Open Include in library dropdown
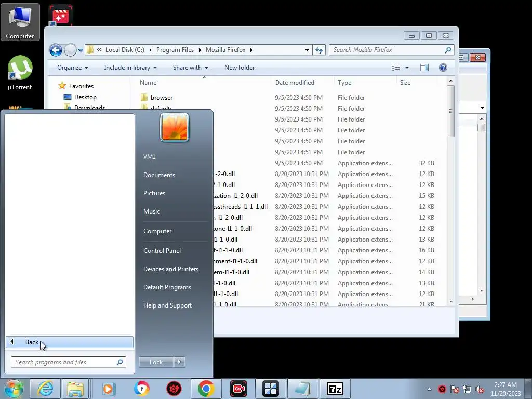The image size is (532, 399). [x=130, y=68]
